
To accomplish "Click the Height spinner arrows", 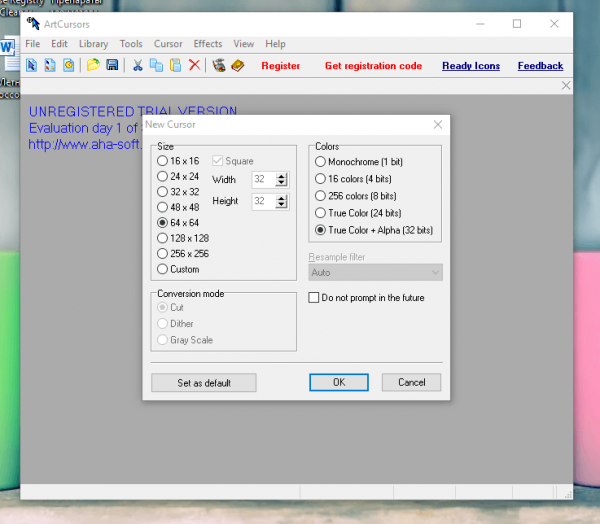I will click(282, 201).
